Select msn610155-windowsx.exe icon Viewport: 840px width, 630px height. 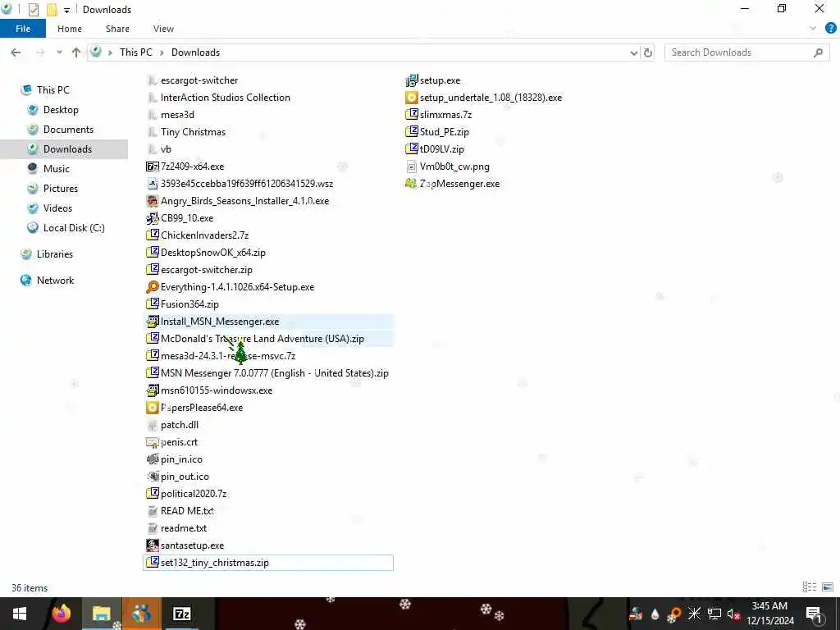[153, 390]
